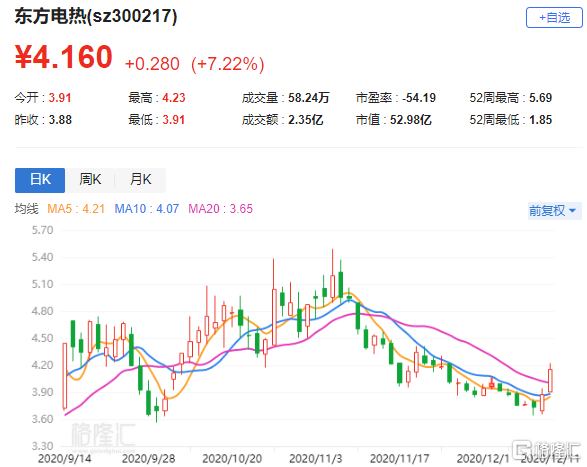Click the 2020/9/14 date axis label
Viewport: 587px width, 467px height.
click(x=65, y=458)
